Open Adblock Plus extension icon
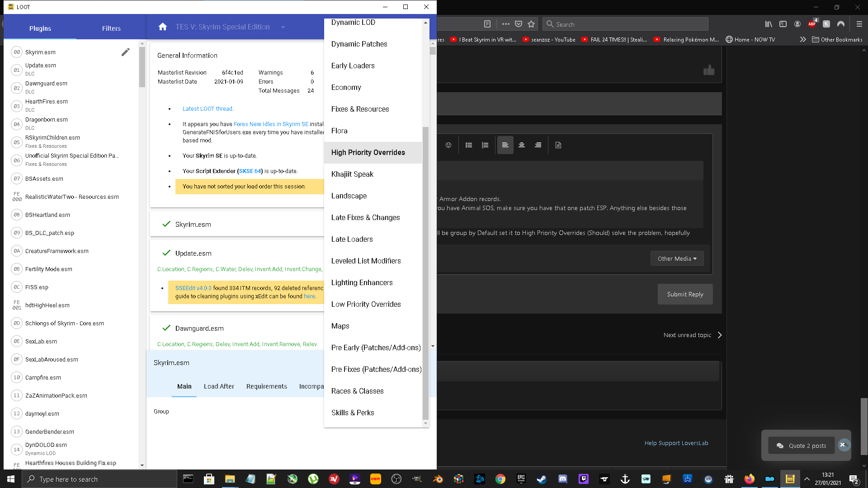 pyautogui.click(x=812, y=24)
